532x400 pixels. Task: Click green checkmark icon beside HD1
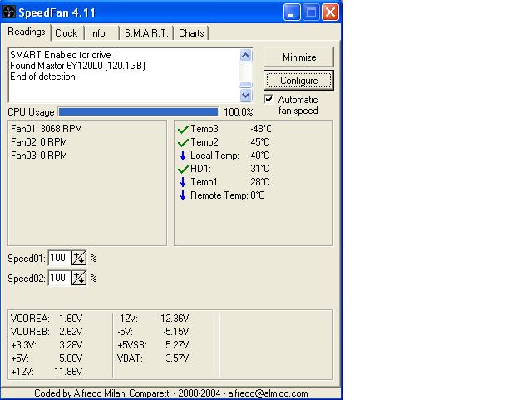[183, 169]
